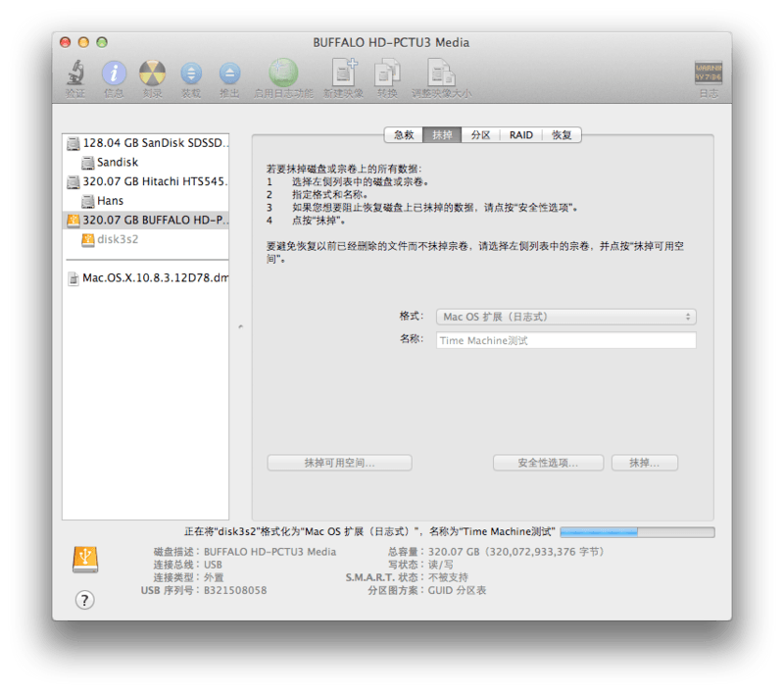
Task: Switch to the 分区 tab
Action: pos(480,135)
